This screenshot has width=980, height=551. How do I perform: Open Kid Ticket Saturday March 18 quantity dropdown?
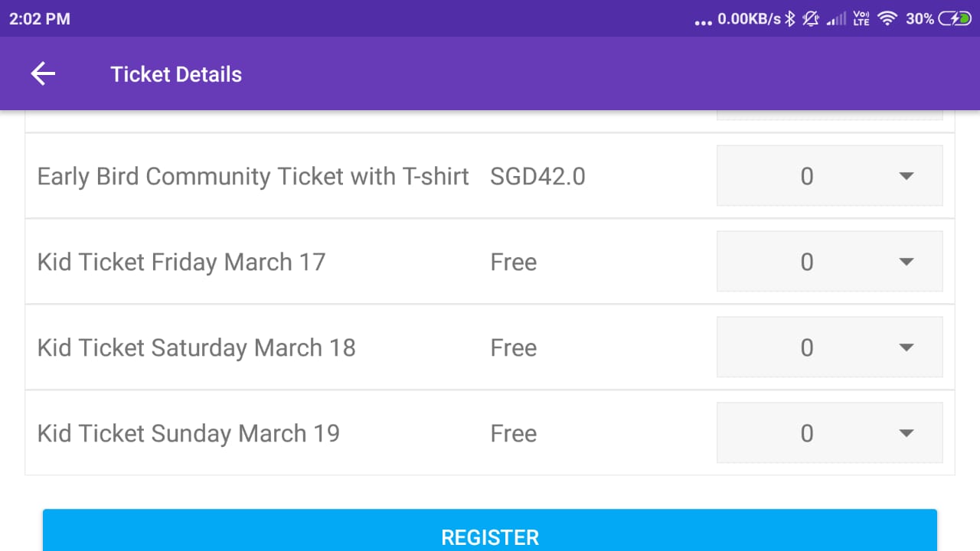coord(829,347)
